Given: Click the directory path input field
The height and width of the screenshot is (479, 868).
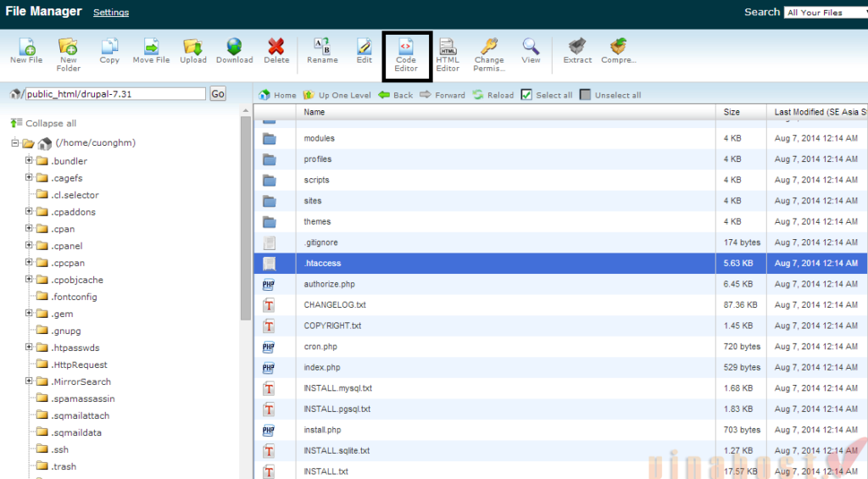Looking at the screenshot, I should point(114,94).
